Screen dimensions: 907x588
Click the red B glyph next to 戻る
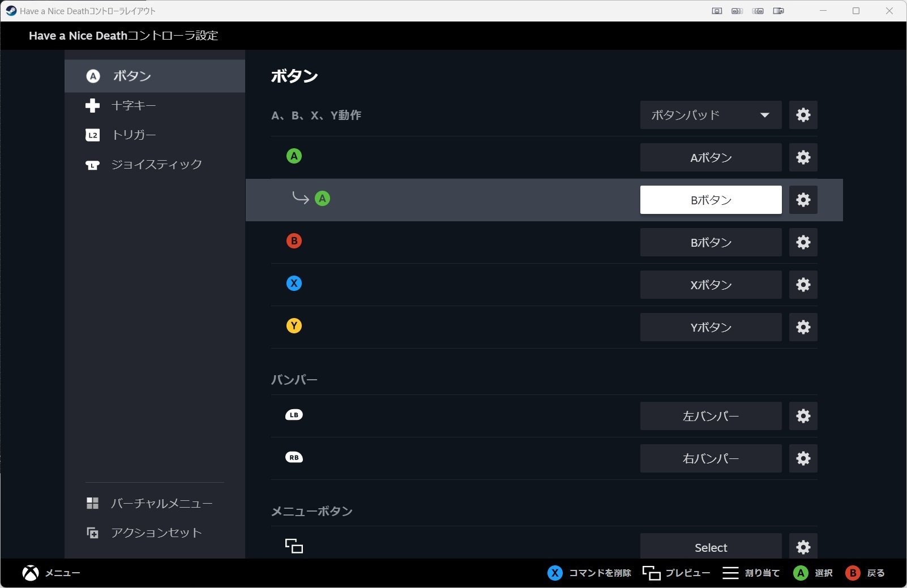pos(853,573)
